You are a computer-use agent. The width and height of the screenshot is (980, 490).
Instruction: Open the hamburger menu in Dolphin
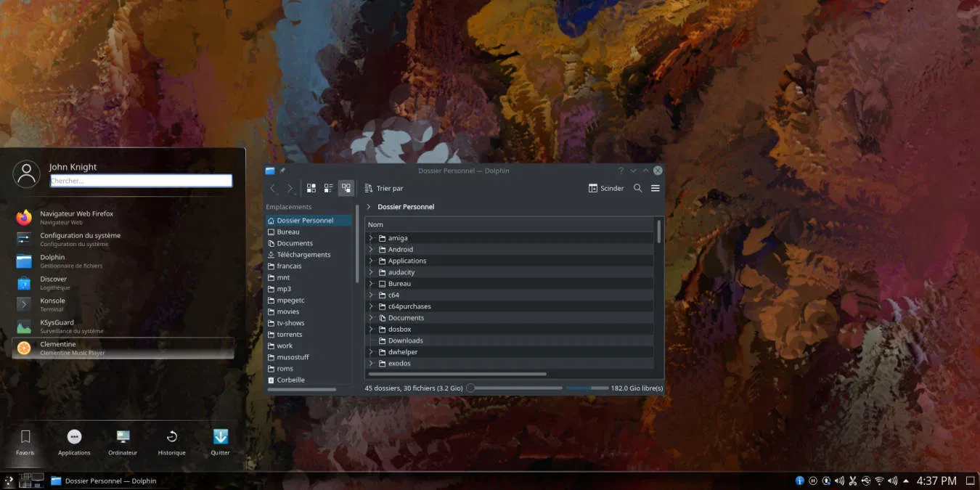pos(655,188)
